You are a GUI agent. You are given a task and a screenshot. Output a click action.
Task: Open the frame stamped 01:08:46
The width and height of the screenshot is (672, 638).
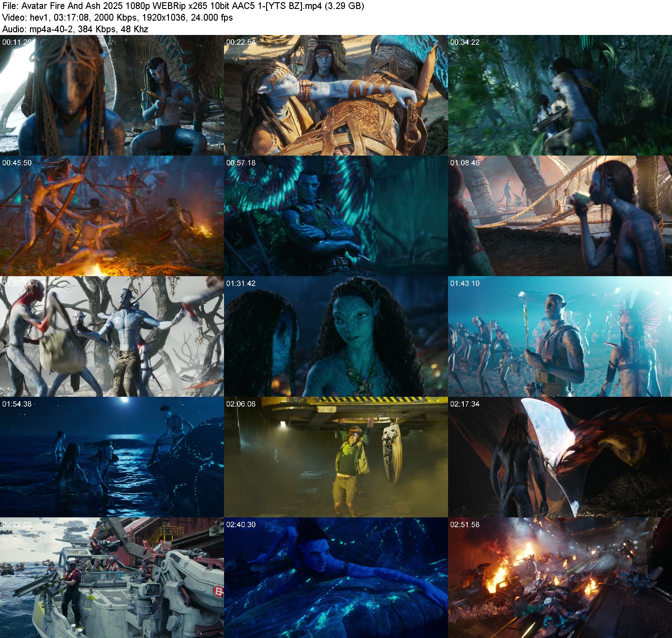click(560, 216)
